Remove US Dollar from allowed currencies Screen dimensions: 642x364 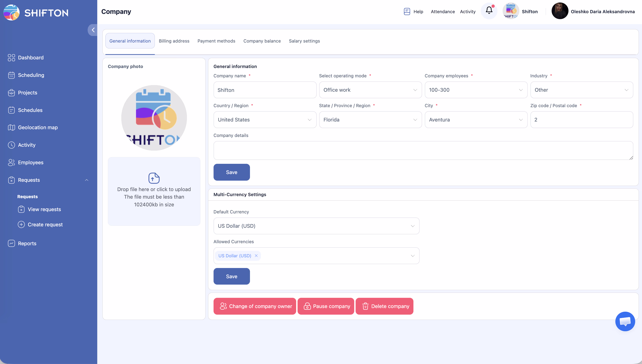[256, 255]
